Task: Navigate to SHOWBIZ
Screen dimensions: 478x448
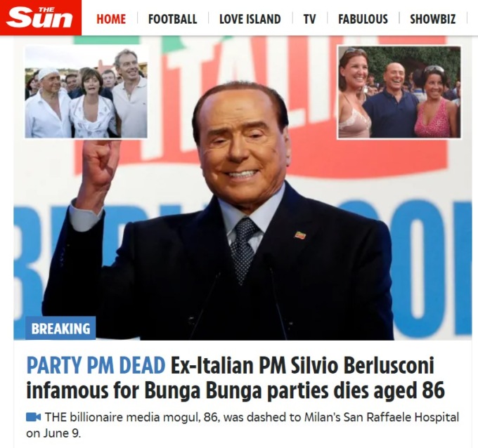Action: (432, 19)
